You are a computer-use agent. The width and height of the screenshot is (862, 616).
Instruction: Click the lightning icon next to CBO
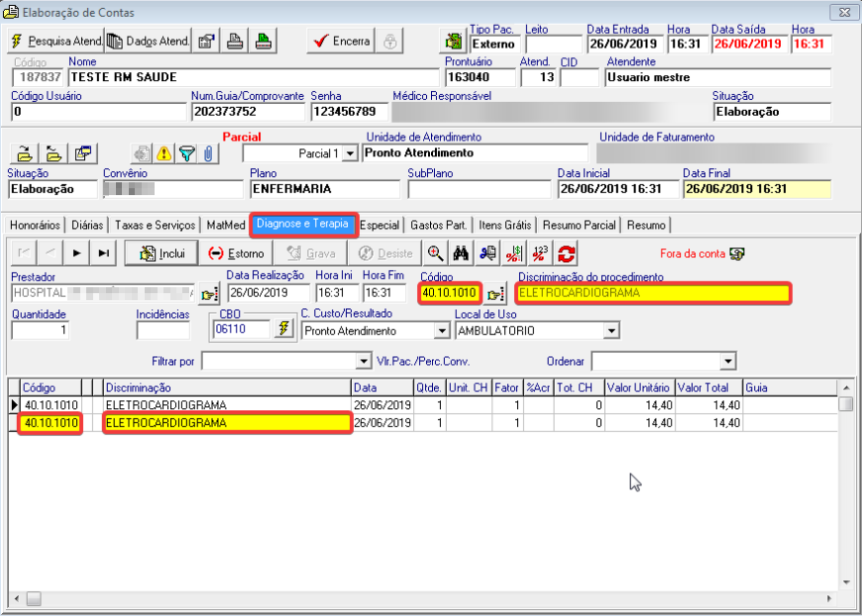point(283,329)
